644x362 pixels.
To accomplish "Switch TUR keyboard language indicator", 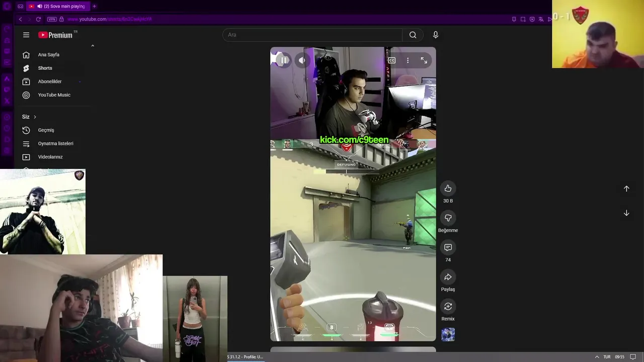I will pos(607,357).
